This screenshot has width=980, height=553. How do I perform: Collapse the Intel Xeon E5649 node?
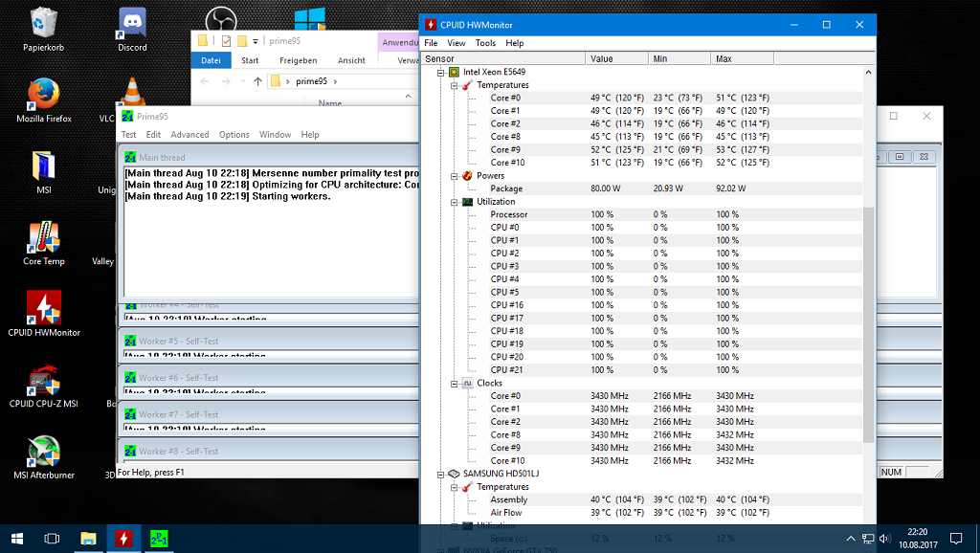(440, 73)
